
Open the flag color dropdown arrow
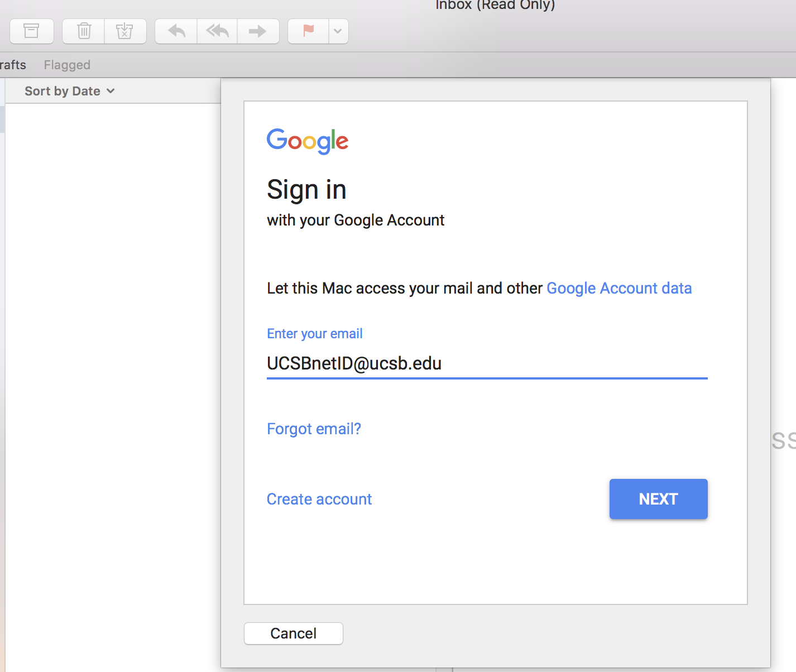(x=338, y=31)
